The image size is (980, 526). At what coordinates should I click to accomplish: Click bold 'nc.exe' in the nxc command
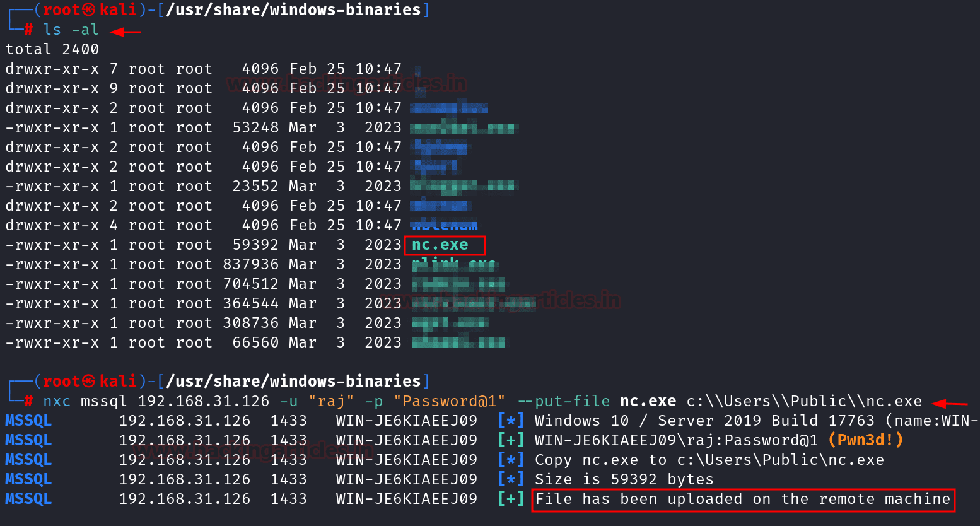coord(648,401)
